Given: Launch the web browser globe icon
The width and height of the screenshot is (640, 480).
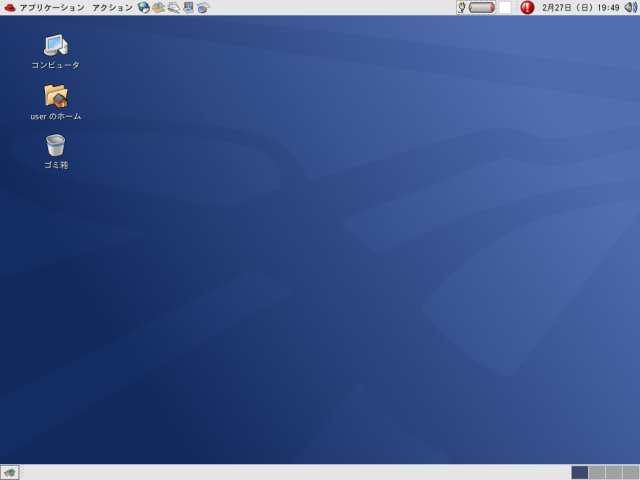Looking at the screenshot, I should [144, 7].
